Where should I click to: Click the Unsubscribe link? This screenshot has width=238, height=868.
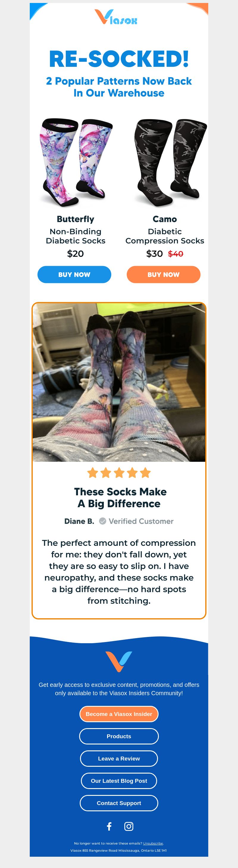[x=153, y=843]
